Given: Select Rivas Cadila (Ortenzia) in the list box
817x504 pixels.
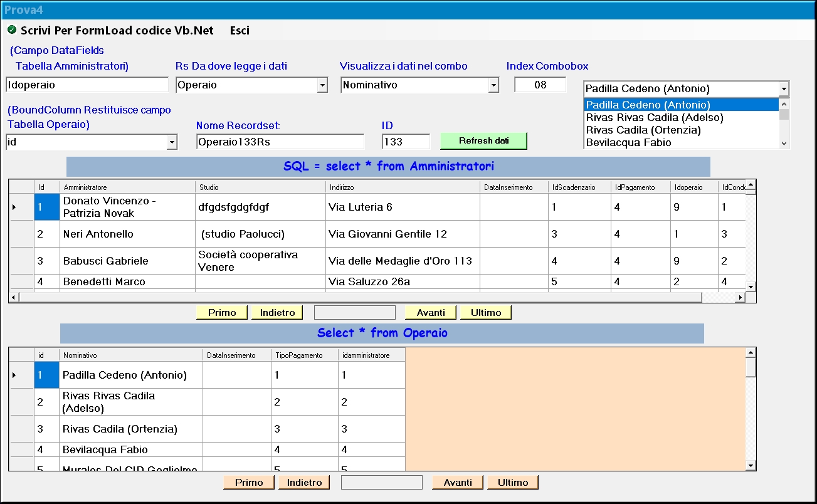Looking at the screenshot, I should click(x=681, y=130).
